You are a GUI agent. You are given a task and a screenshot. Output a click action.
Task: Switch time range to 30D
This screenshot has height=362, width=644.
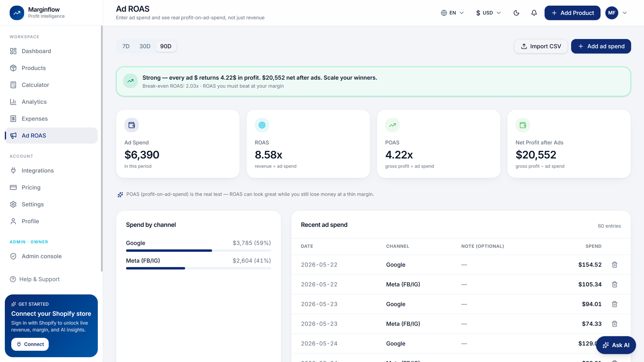coord(145,46)
